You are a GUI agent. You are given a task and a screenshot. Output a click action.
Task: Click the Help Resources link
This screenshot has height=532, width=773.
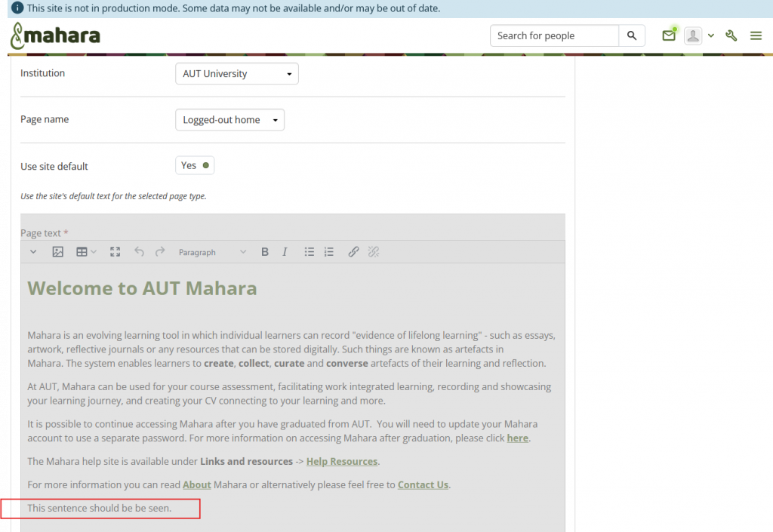tap(341, 461)
